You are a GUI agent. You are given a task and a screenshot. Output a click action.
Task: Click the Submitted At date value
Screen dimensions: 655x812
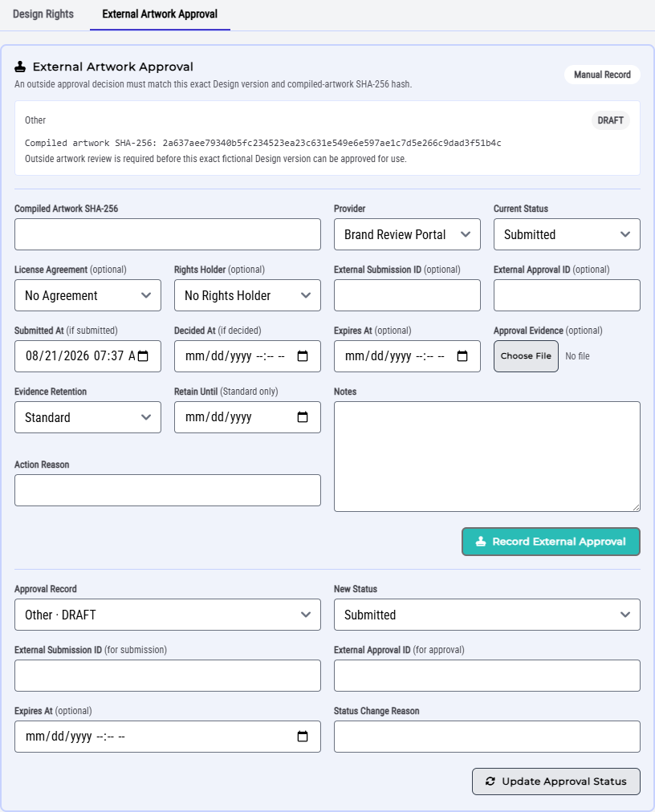(x=80, y=355)
